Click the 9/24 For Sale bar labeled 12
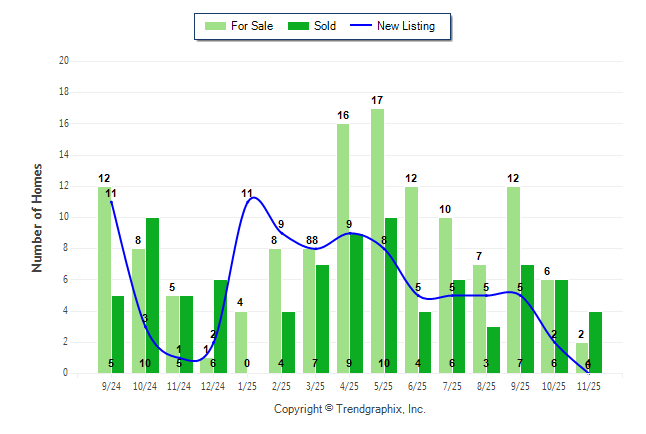This screenshot has width=646, height=434. 105,280
